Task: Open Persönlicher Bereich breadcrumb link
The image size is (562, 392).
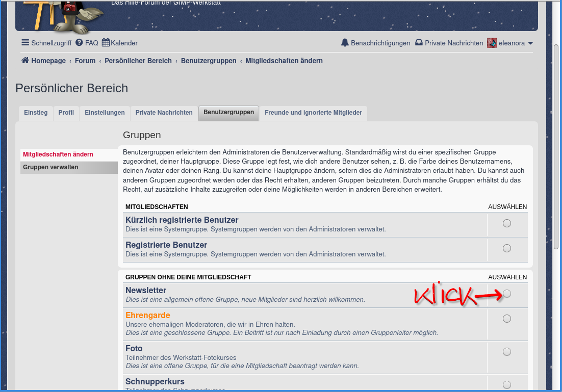Action: click(x=138, y=61)
